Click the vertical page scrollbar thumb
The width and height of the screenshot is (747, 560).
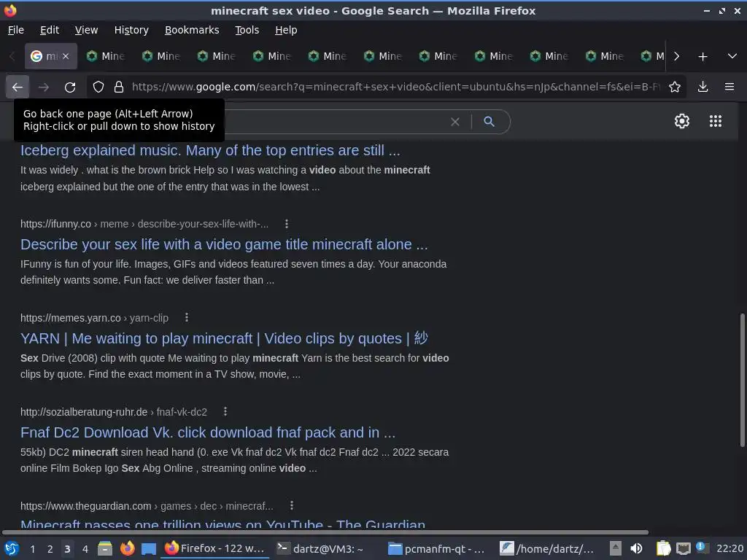742,380
